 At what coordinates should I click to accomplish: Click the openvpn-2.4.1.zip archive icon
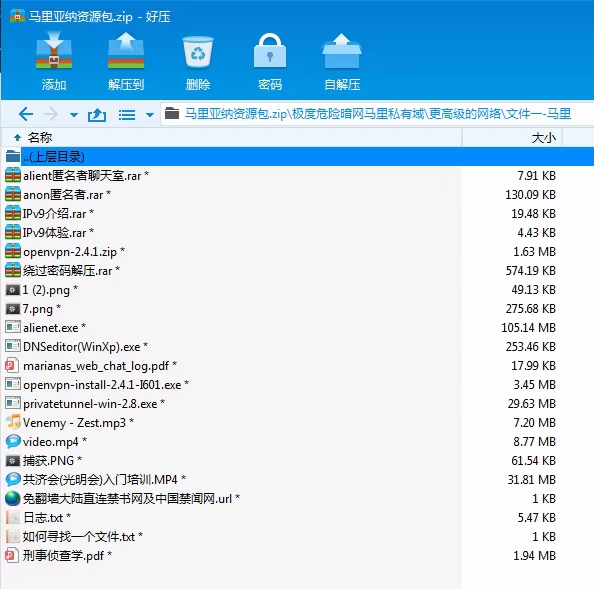(x=13, y=251)
